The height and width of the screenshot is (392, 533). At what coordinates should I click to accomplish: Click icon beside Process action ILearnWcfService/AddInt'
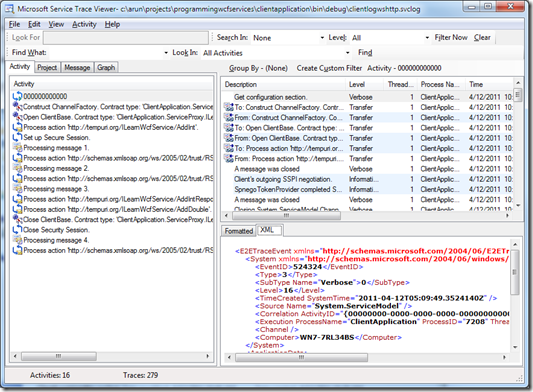coord(17,127)
